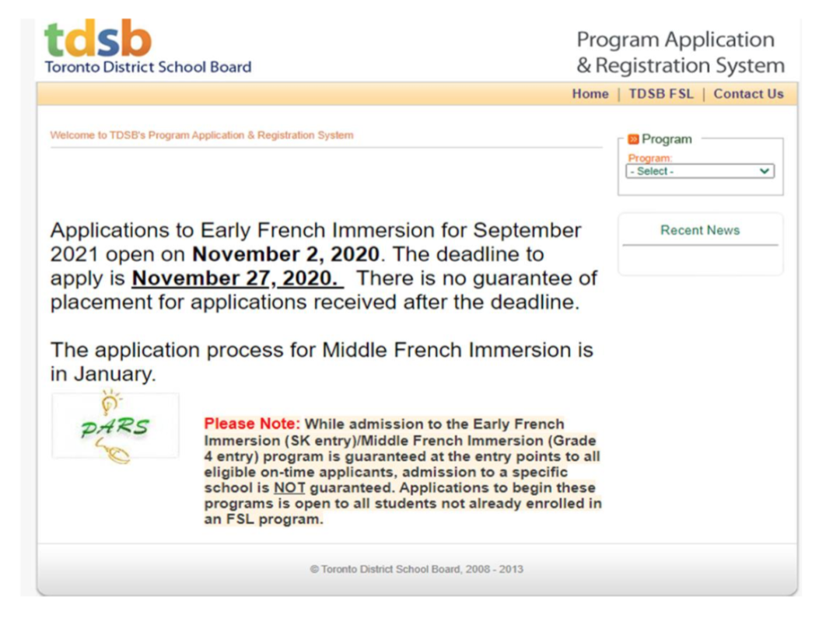Click the underlined NOT word in note
Screen dimensions: 840x618
click(289, 488)
